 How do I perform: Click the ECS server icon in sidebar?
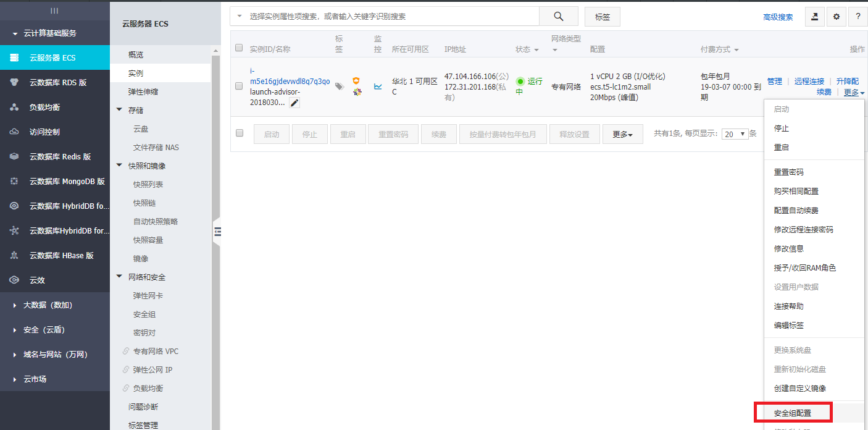click(x=14, y=57)
